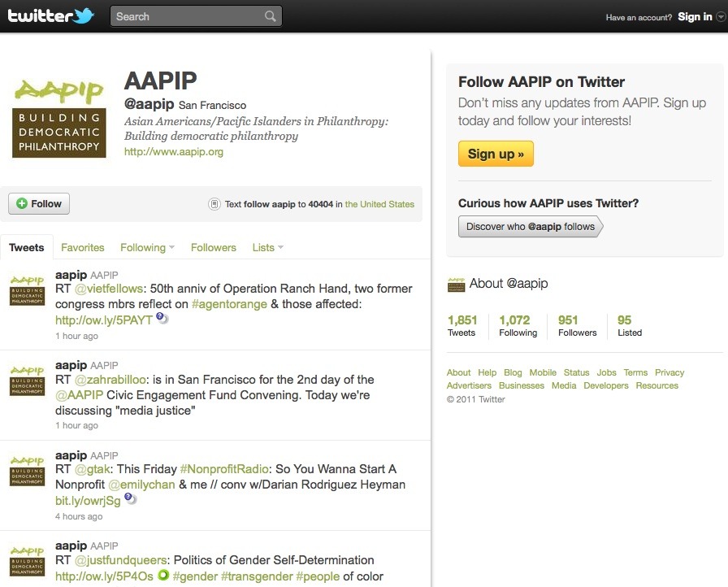
Task: Click the yellow Sign up button
Action: tap(496, 154)
